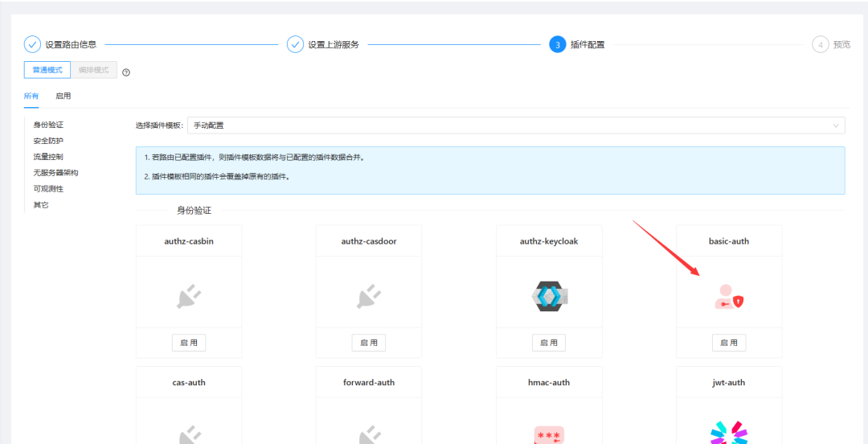Click the 身份验证 section heading above cards

click(194, 210)
